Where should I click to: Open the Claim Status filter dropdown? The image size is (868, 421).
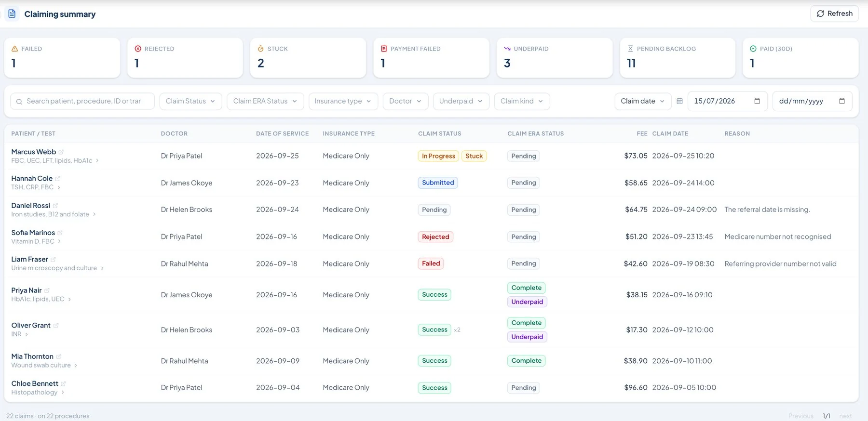coord(190,101)
